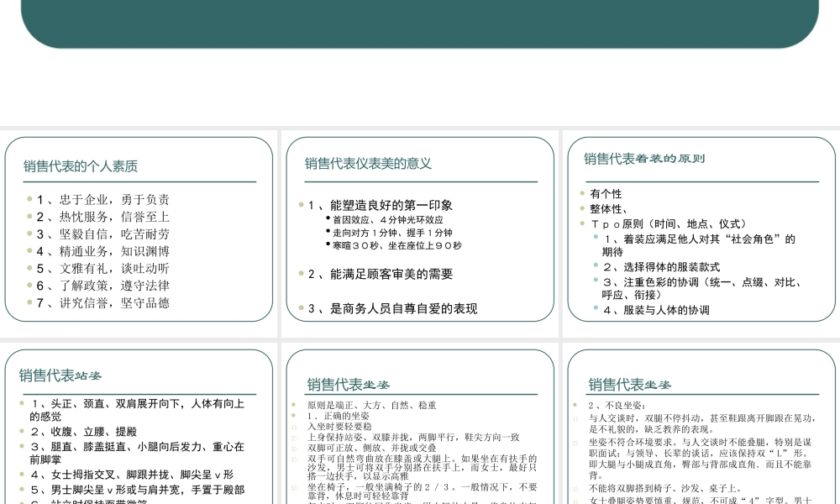The image size is (840, 504).
Task: Click text 入坐时要轻要稳
Action: pos(339,427)
